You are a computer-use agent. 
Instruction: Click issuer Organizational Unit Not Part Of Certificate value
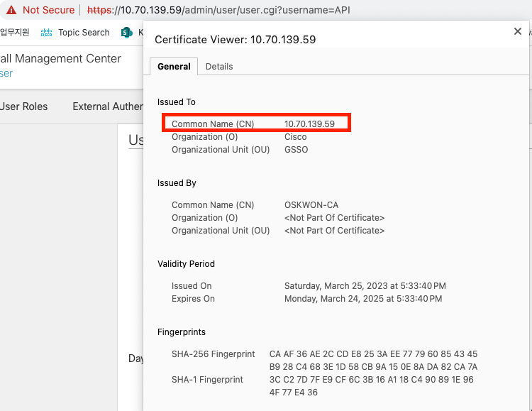[x=334, y=231]
